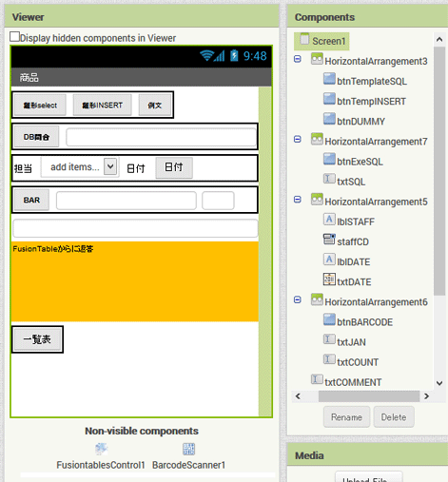Click the txtJAN textbox icon
The width and height of the screenshot is (448, 482).
click(329, 339)
